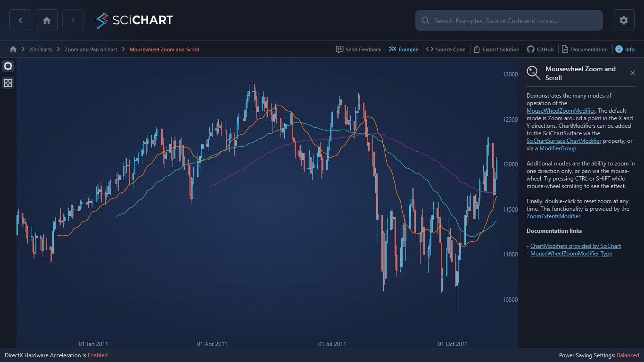Screen dimensions: 644x362
Task: Open the 2D Charts breadcrumb menu
Action: (41, 49)
